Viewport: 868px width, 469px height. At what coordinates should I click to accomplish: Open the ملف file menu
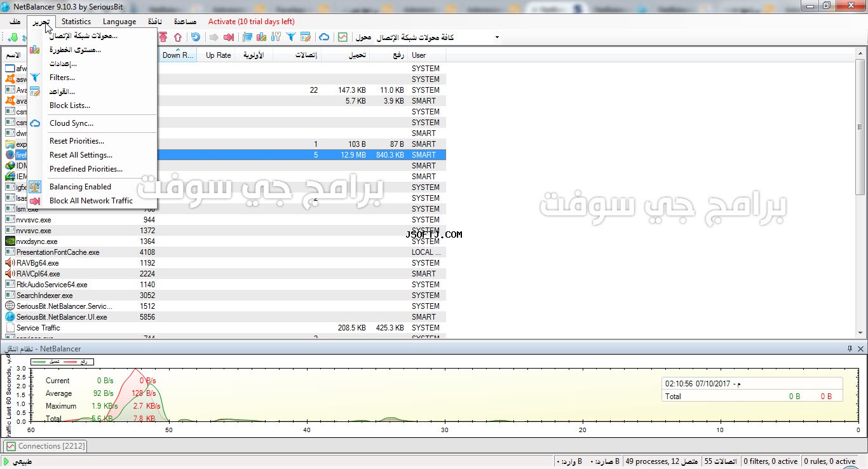pos(15,22)
